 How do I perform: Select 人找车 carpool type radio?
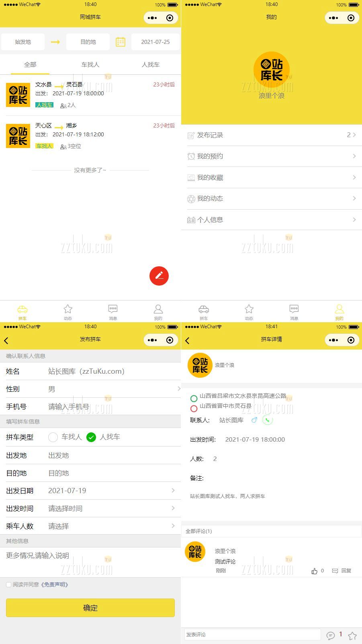[x=91, y=437]
